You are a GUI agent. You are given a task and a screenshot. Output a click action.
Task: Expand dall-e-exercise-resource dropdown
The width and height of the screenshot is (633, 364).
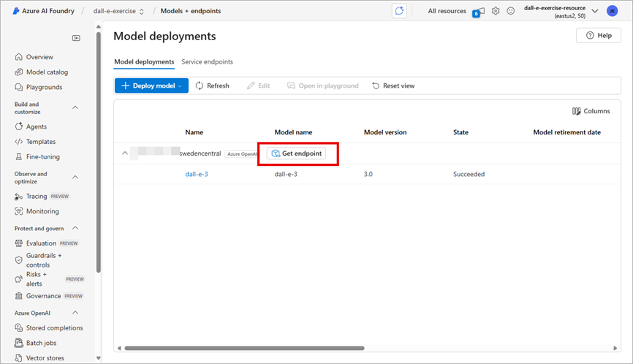[595, 11]
